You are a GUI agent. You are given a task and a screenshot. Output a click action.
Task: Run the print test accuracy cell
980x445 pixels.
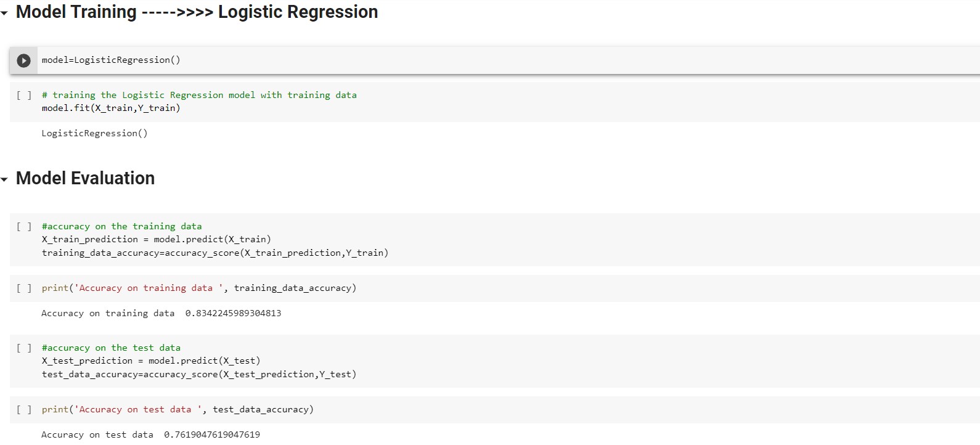click(23, 409)
